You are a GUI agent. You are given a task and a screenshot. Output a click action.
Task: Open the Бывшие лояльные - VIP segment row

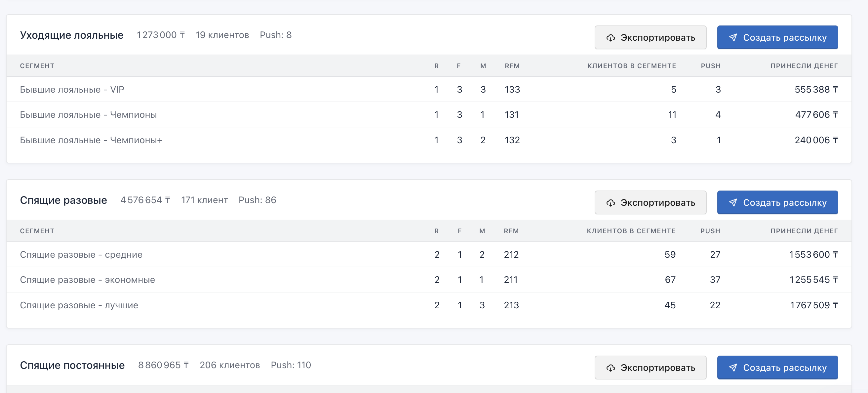point(72,89)
